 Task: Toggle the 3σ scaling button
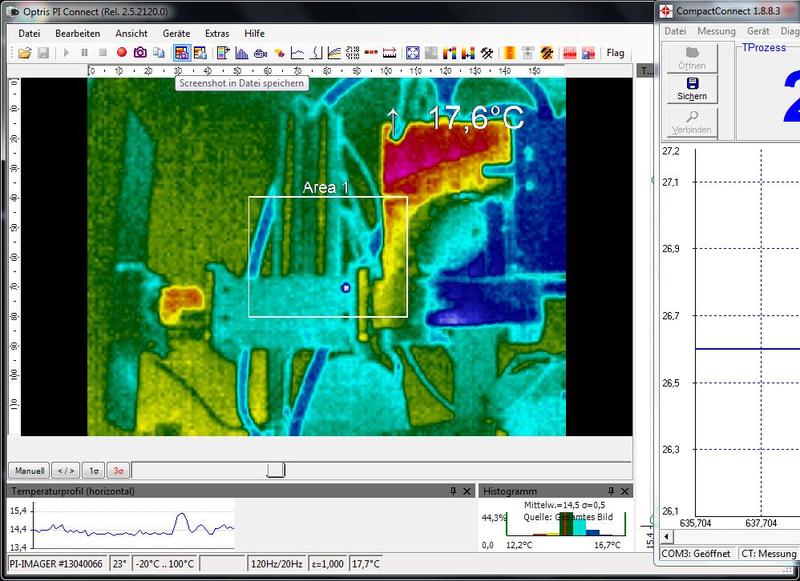point(119,470)
